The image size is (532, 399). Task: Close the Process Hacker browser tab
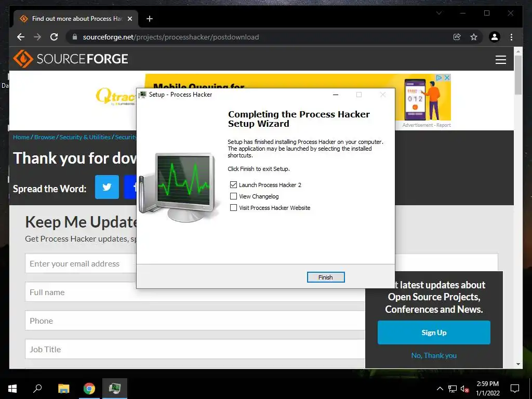coord(129,19)
